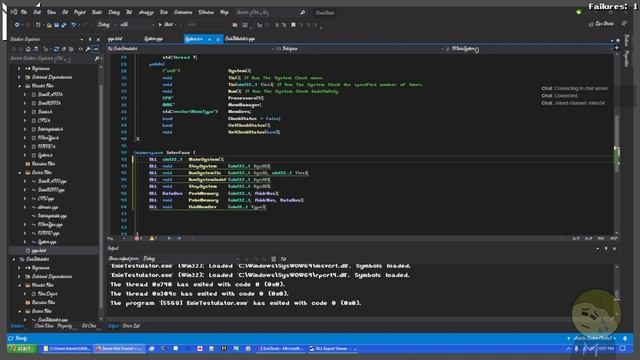This screenshot has width=640, height=360.
Task: Click the warning triangle icon below editor
Action: point(152,238)
